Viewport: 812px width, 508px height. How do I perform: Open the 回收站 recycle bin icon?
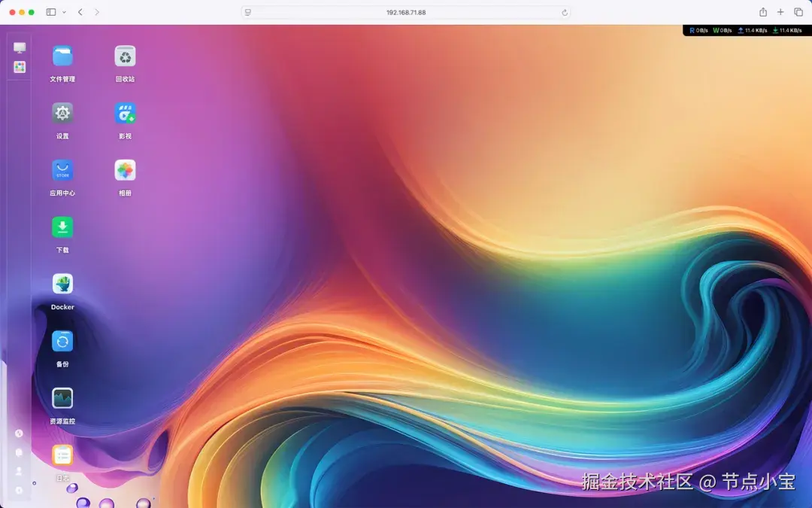[x=126, y=56]
